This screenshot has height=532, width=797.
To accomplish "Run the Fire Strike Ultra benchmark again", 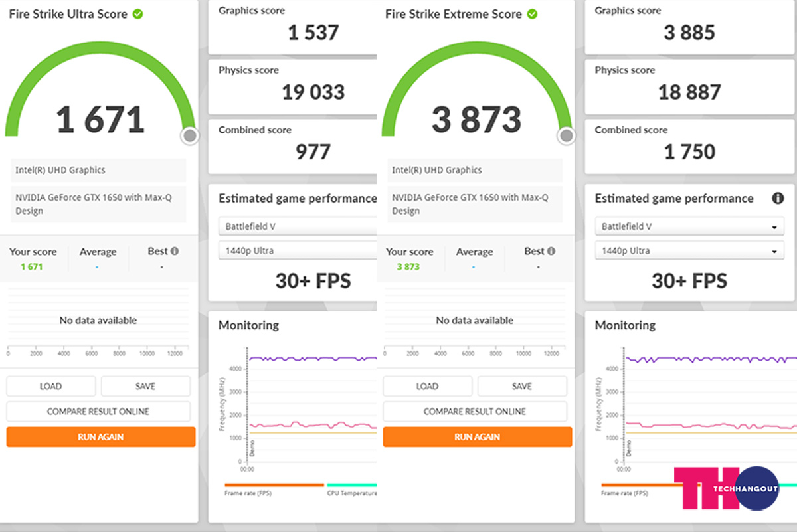I will 101,437.
